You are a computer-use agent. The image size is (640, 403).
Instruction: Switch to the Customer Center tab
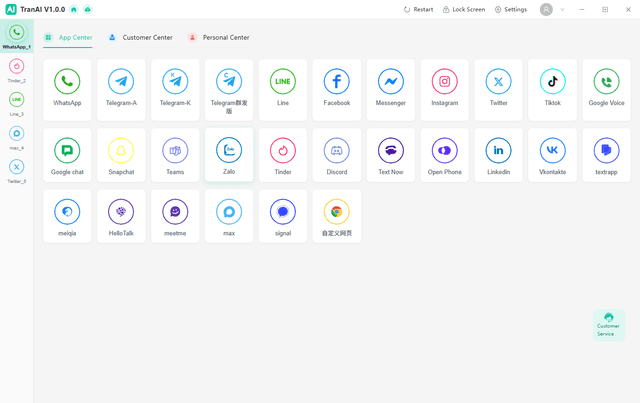point(140,38)
